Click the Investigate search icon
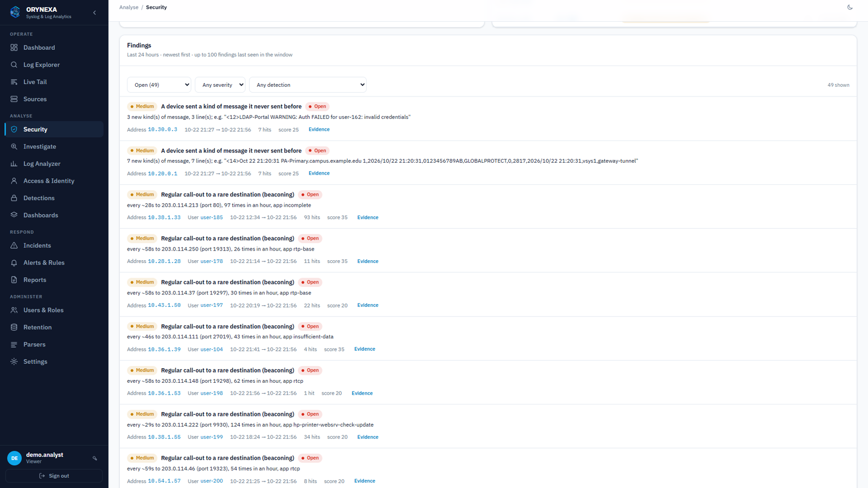The width and height of the screenshot is (868, 488). [14, 146]
